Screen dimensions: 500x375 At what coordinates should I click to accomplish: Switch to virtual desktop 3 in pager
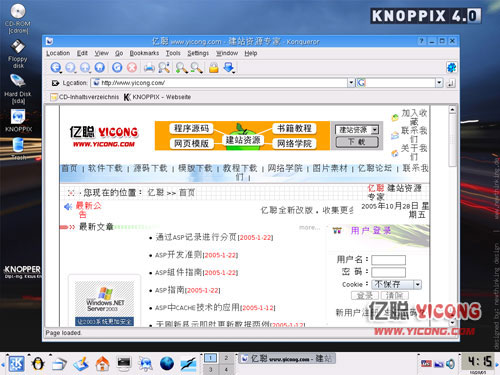click(210, 370)
